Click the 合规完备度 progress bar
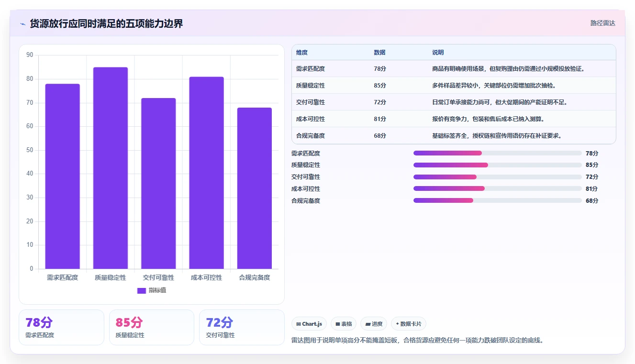 pos(498,201)
